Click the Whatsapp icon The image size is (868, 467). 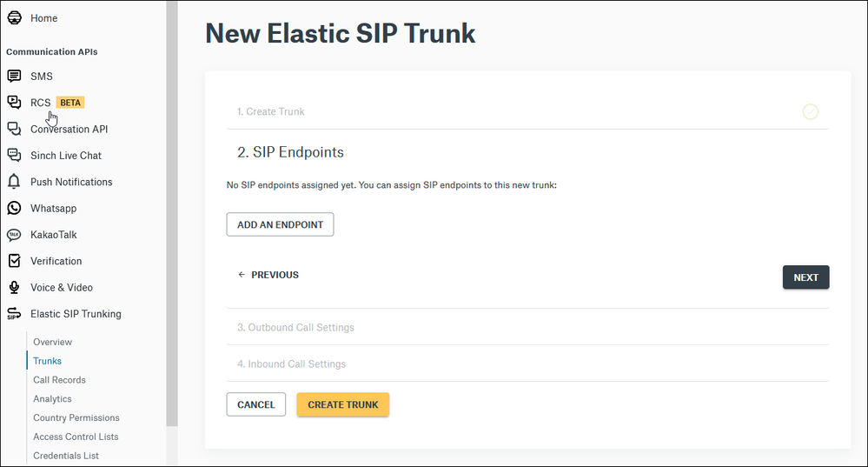[x=15, y=209]
